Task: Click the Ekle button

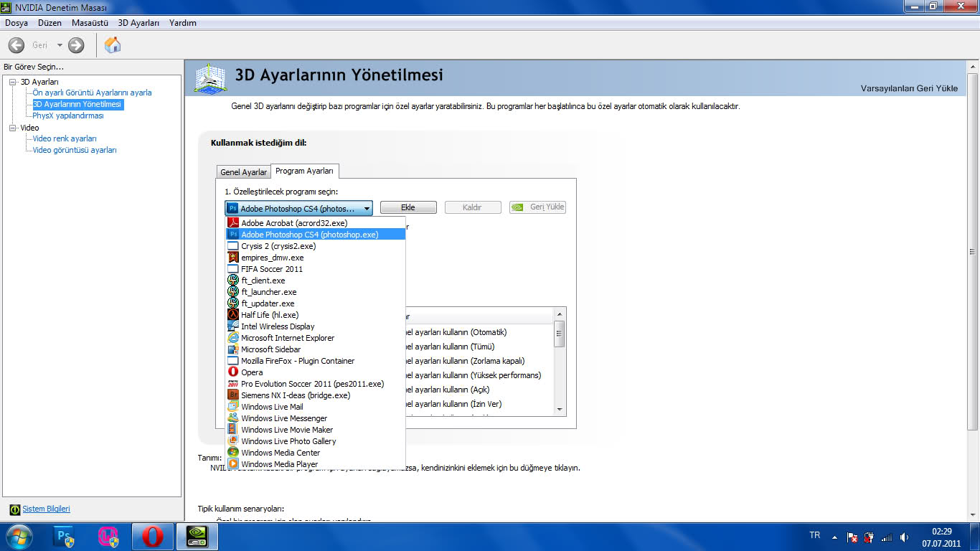Action: click(408, 207)
